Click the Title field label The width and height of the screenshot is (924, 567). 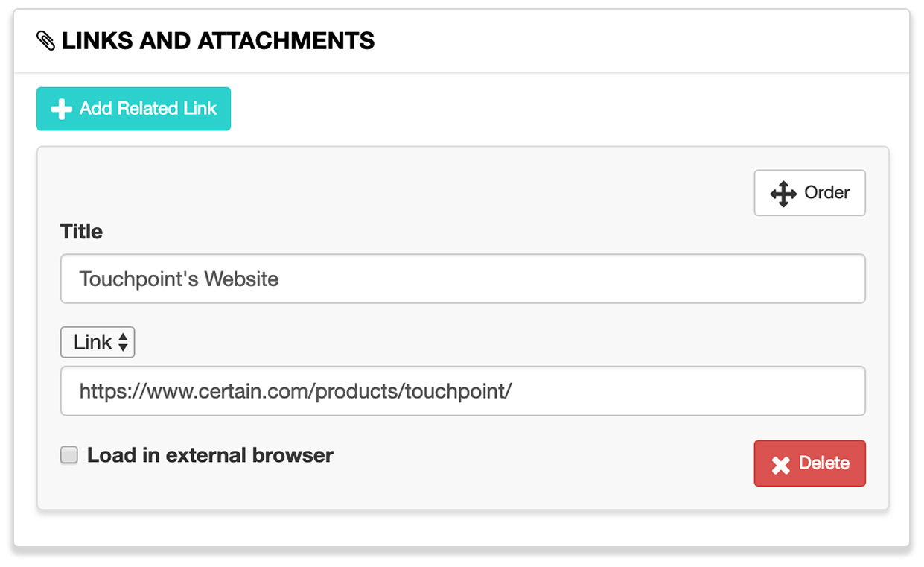click(x=81, y=232)
